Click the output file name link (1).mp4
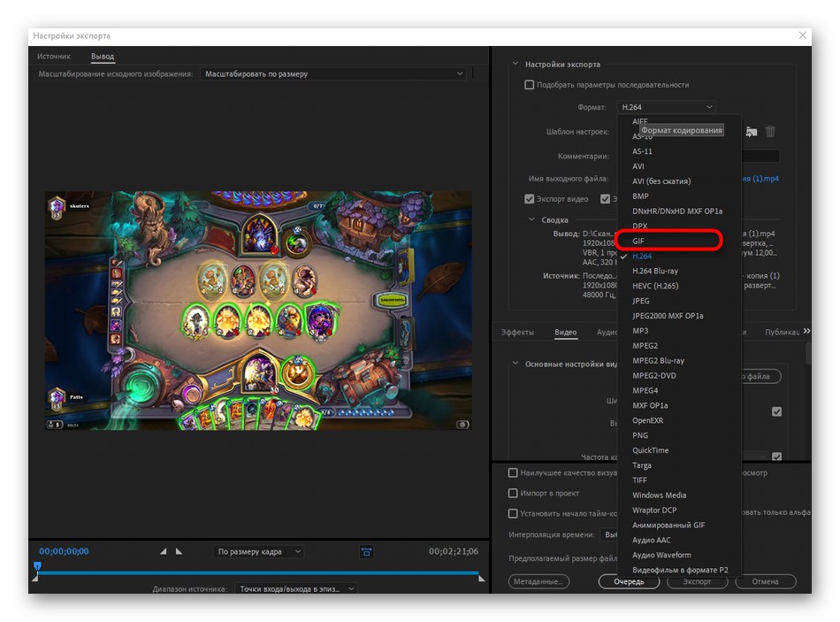840x622 pixels. (760, 179)
